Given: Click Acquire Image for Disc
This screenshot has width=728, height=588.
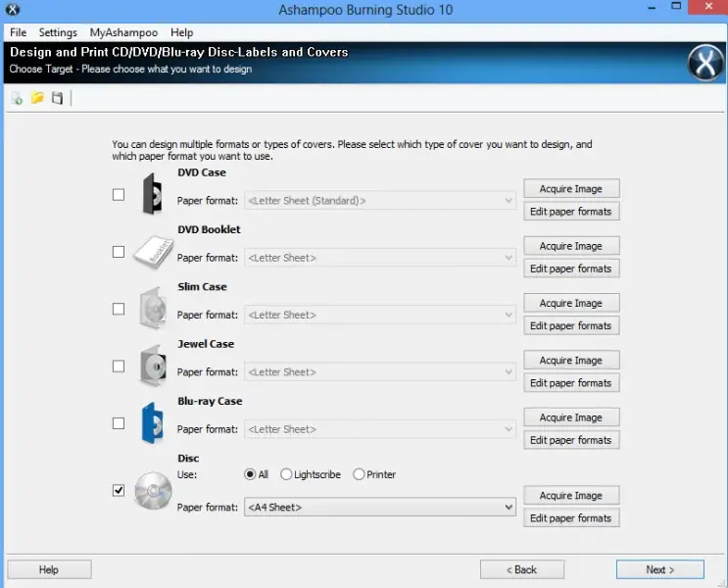Looking at the screenshot, I should pos(571,495).
